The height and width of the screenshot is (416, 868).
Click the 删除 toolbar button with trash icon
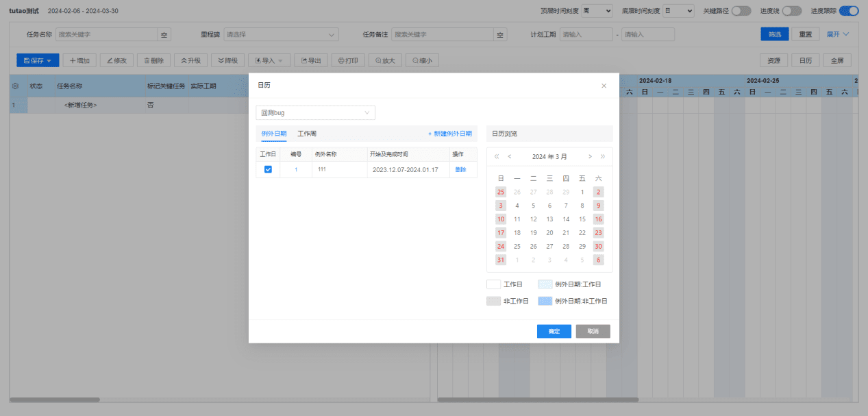[x=153, y=60]
